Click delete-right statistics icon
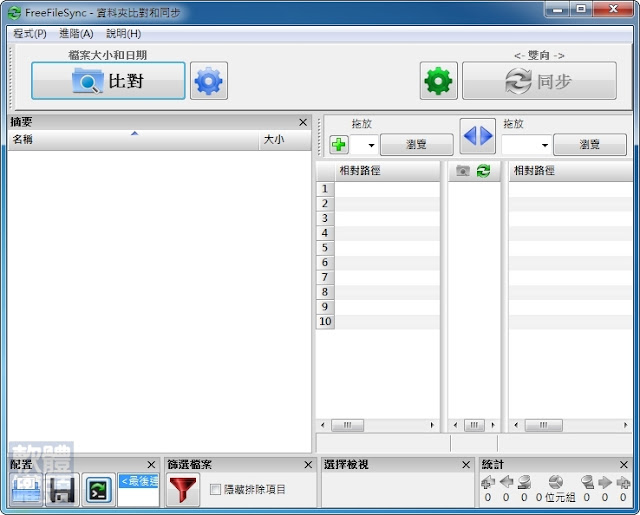 (587, 482)
